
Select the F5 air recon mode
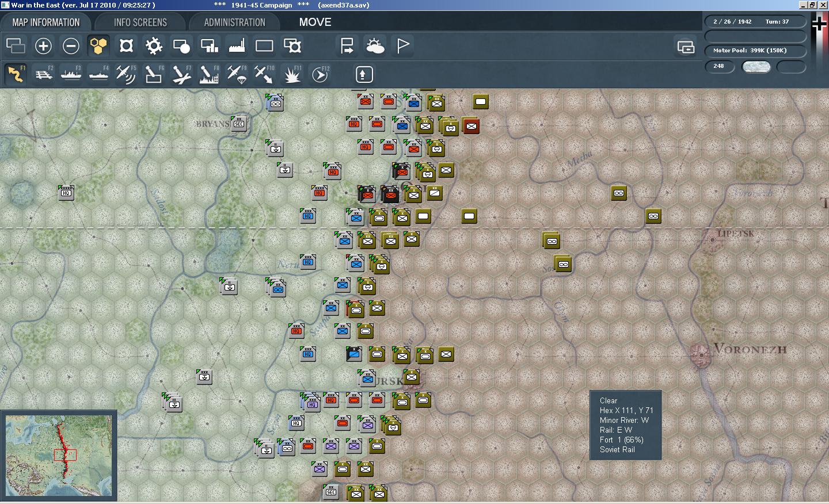[x=126, y=74]
